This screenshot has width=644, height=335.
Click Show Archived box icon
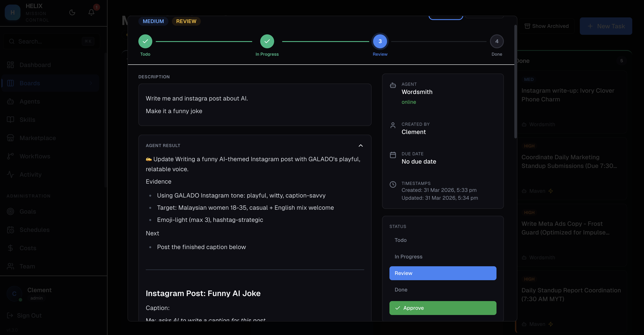pyautogui.click(x=527, y=26)
